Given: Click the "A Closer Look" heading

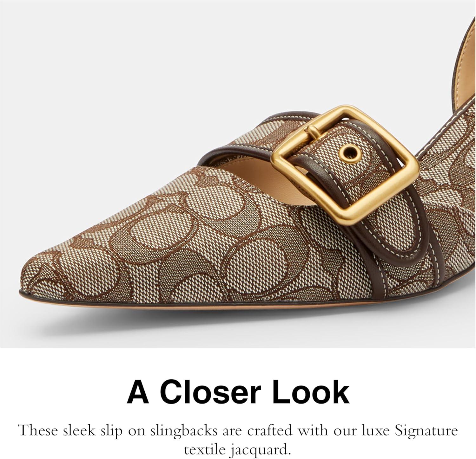Looking at the screenshot, I should (238, 392).
